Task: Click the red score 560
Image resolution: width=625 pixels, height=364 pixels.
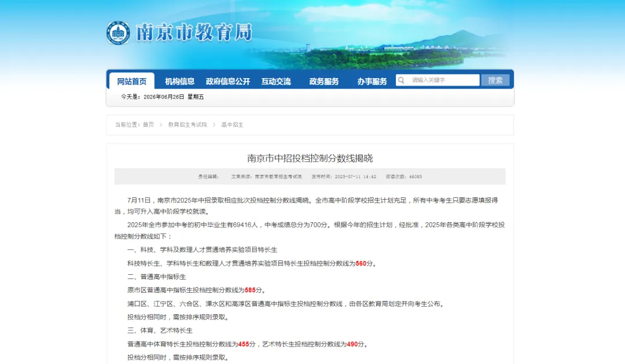Action: [x=361, y=263]
